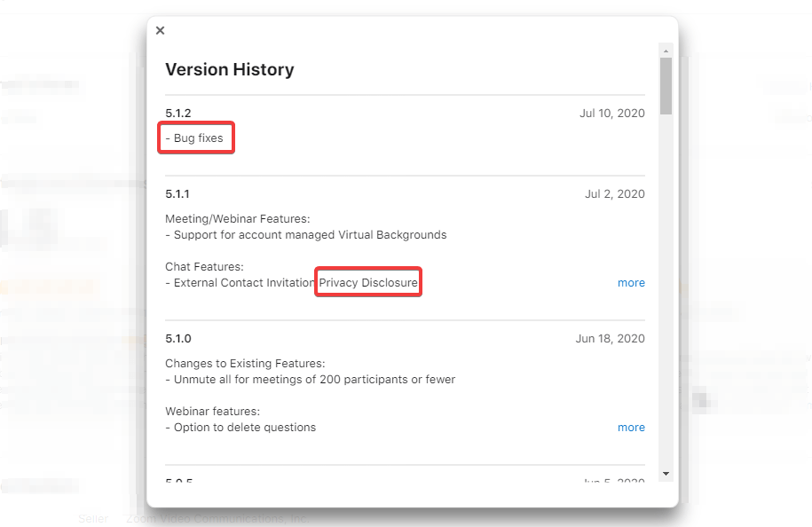Image resolution: width=812 pixels, height=527 pixels.
Task: Click the Jul 10, 2020 date
Action: point(611,114)
